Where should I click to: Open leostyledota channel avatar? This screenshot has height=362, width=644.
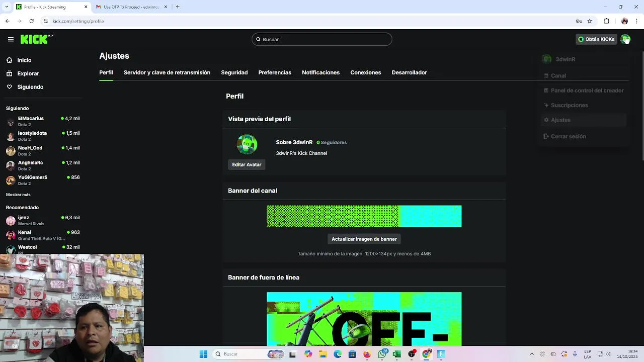tap(11, 136)
